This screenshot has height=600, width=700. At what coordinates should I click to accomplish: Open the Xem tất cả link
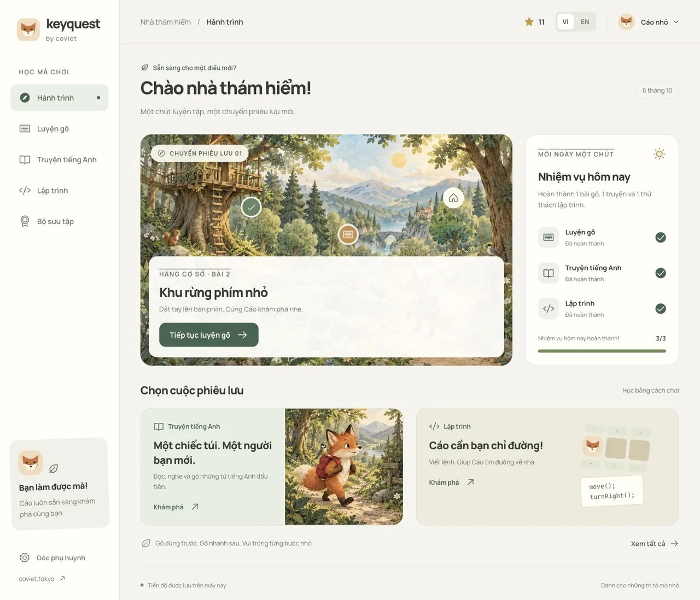(655, 544)
